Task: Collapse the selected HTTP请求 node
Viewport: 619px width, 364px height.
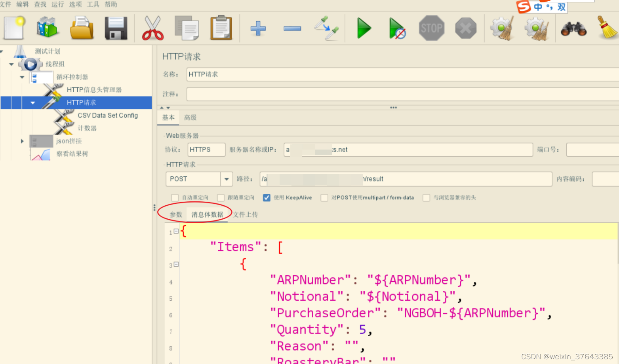Action: pos(33,103)
